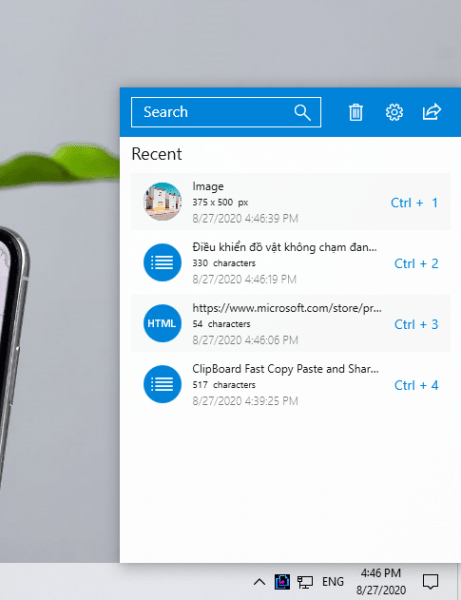461x600 pixels.
Task: Click the 'Ctrl + 4' shortcut label
Action: pyautogui.click(x=416, y=385)
